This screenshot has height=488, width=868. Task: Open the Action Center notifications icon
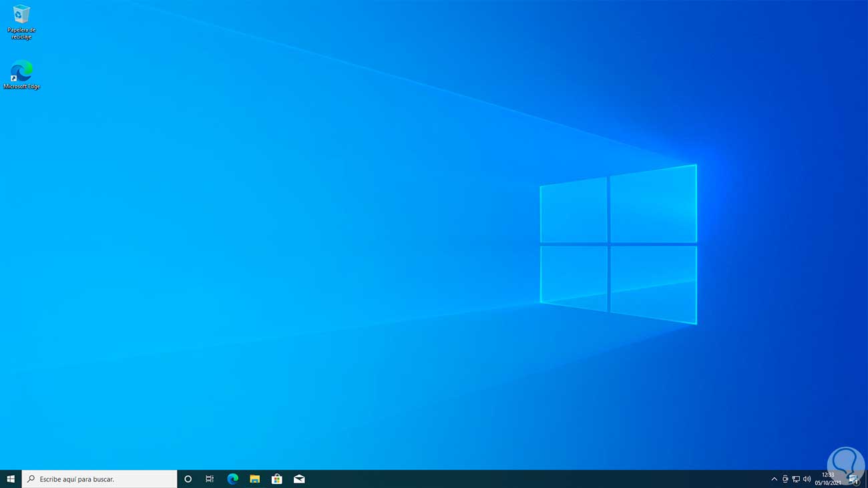coord(853,479)
